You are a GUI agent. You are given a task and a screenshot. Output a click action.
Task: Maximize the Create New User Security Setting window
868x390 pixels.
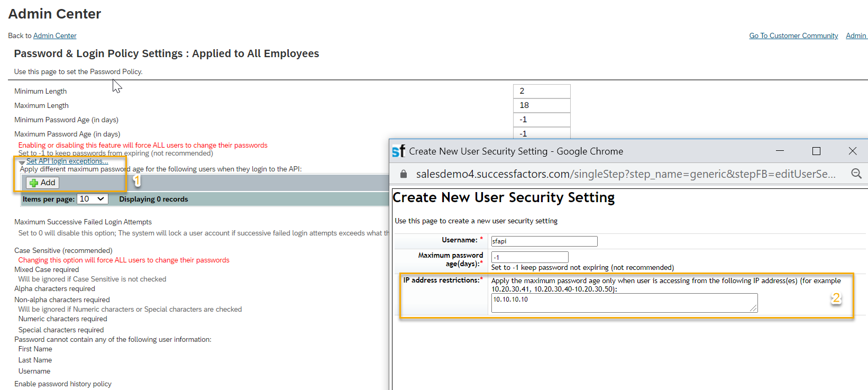point(816,151)
